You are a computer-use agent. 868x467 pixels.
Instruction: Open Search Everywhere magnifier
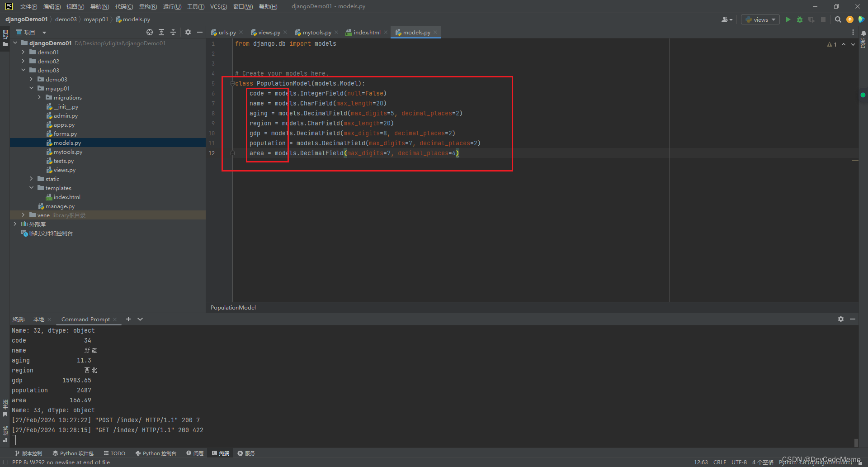click(x=838, y=19)
